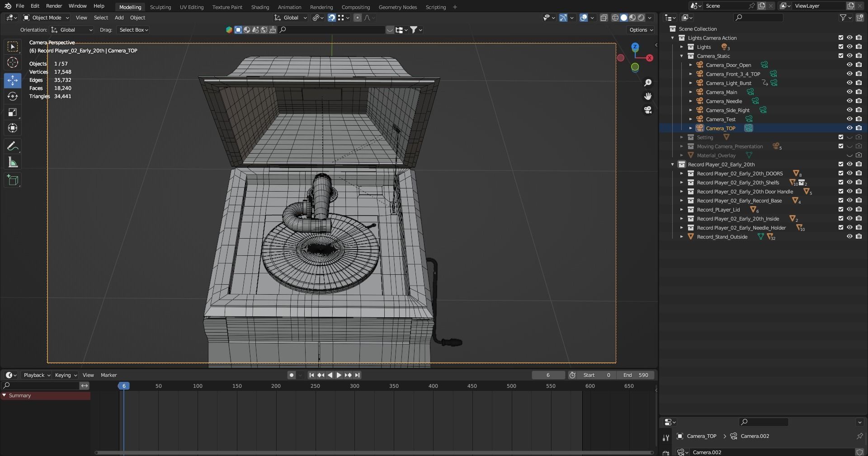Toggle snapping magnet icon
The image size is (868, 456).
331,18
